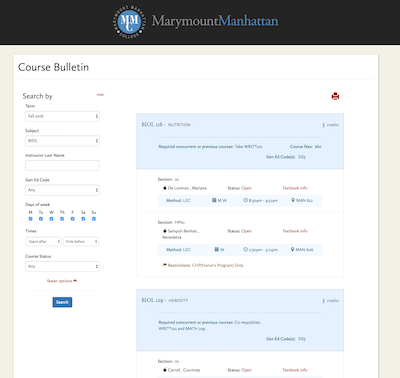This screenshot has width=400, height=378.
Task: Click the BIOL 116 - NUTRITION course heading
Action: coord(166,124)
